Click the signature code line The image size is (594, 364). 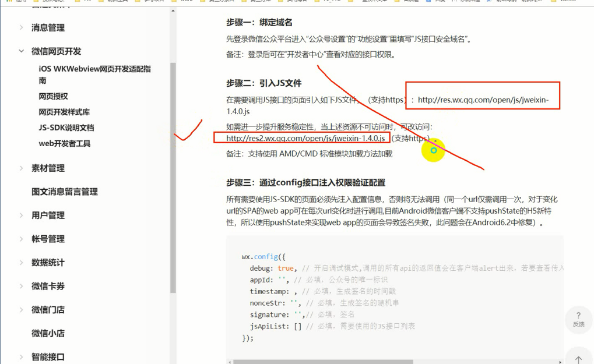tap(303, 314)
